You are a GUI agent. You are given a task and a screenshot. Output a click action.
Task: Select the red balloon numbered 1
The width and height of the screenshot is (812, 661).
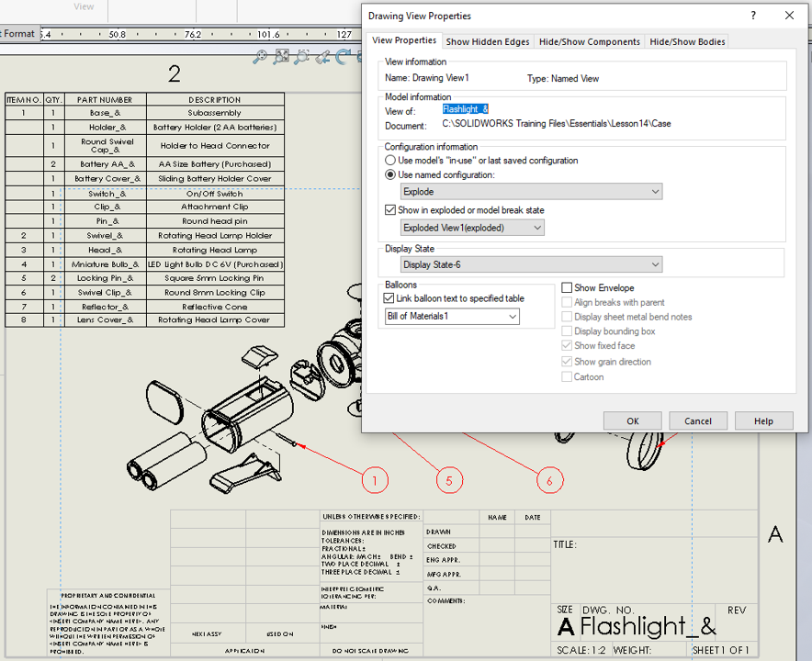[x=373, y=480]
